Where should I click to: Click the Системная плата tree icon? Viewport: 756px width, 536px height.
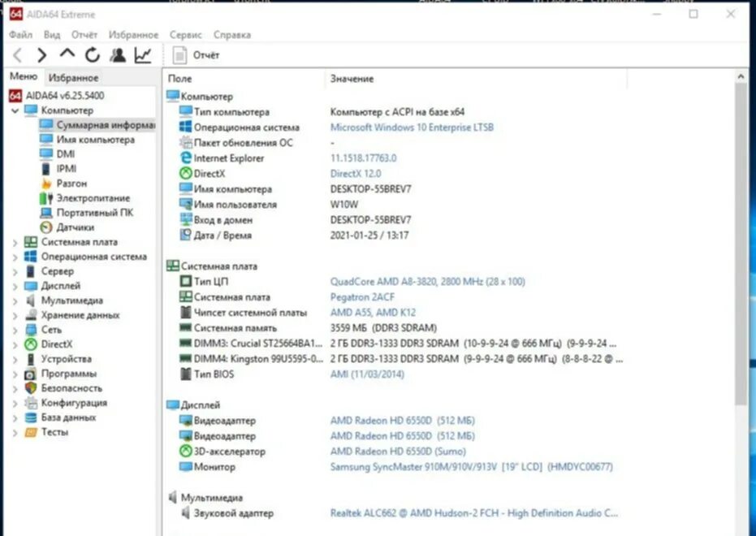pos(31,242)
